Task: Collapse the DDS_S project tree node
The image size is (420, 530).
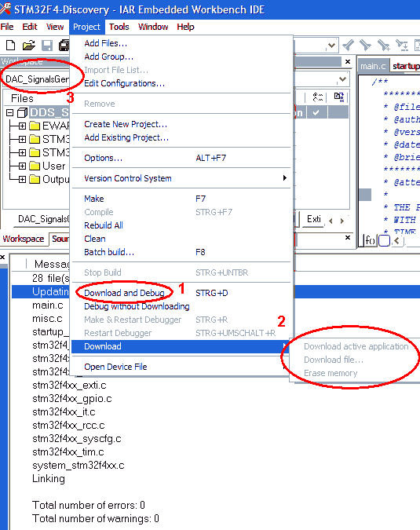Action: (9, 112)
